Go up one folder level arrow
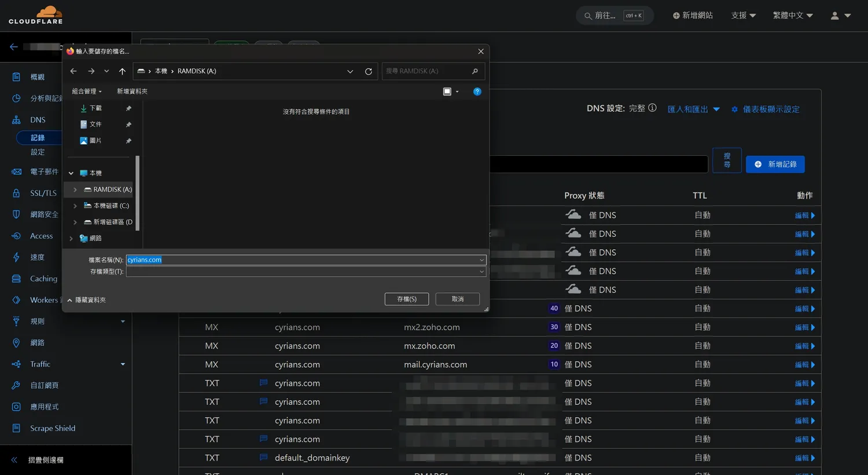Image resolution: width=868 pixels, height=475 pixels. coord(122,71)
